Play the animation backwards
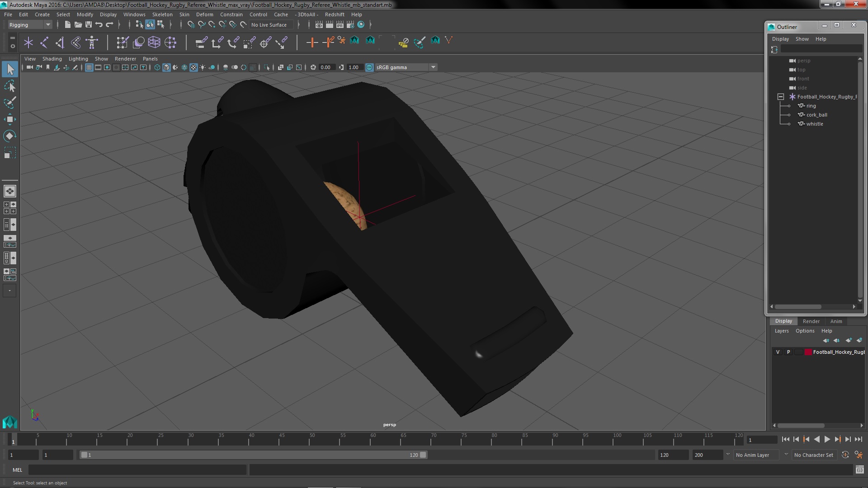 pos(817,439)
